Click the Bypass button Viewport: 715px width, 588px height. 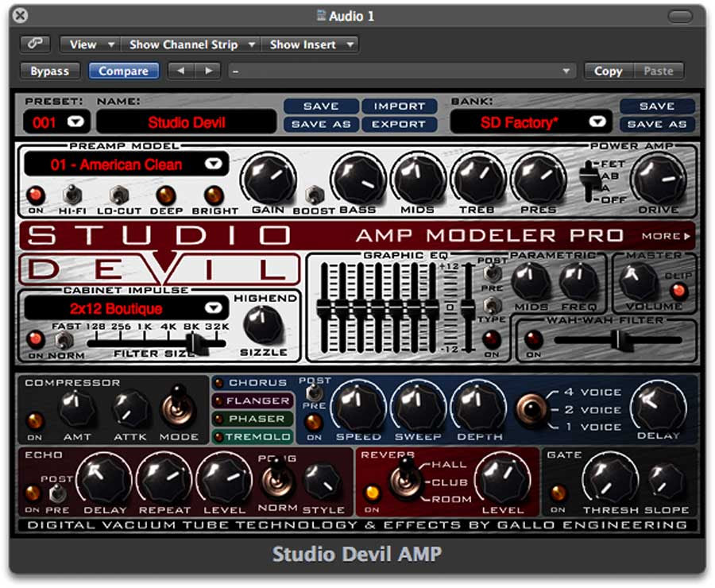coord(50,71)
